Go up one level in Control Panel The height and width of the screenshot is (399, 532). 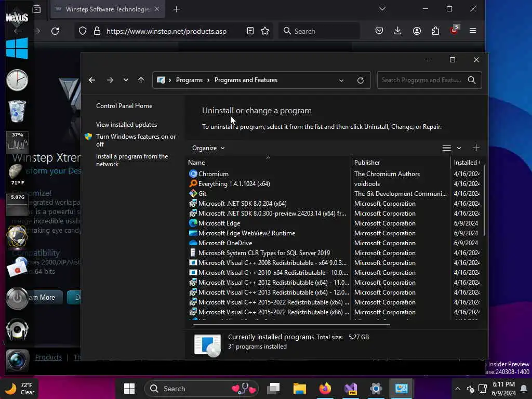point(141,80)
